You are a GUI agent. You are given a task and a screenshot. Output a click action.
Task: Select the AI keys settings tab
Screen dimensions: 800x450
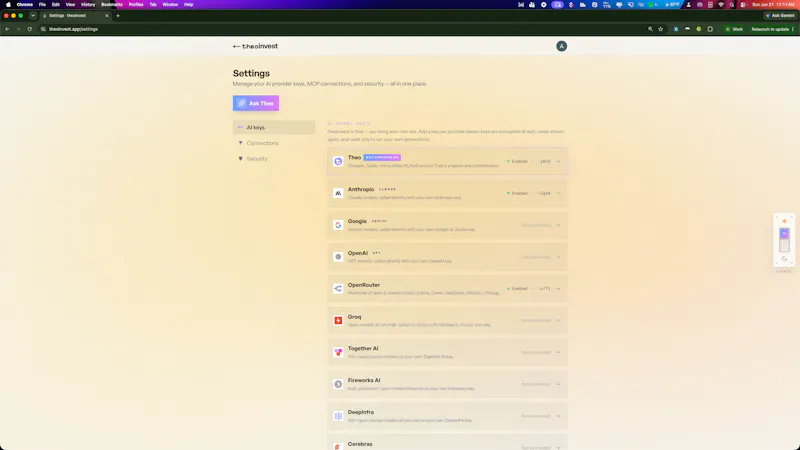273,128
